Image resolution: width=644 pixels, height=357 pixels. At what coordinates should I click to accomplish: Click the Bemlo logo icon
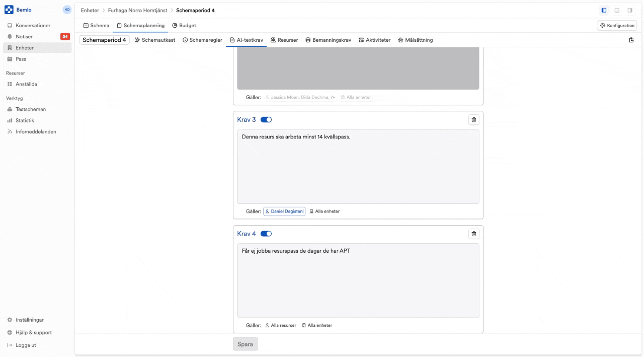coord(9,10)
